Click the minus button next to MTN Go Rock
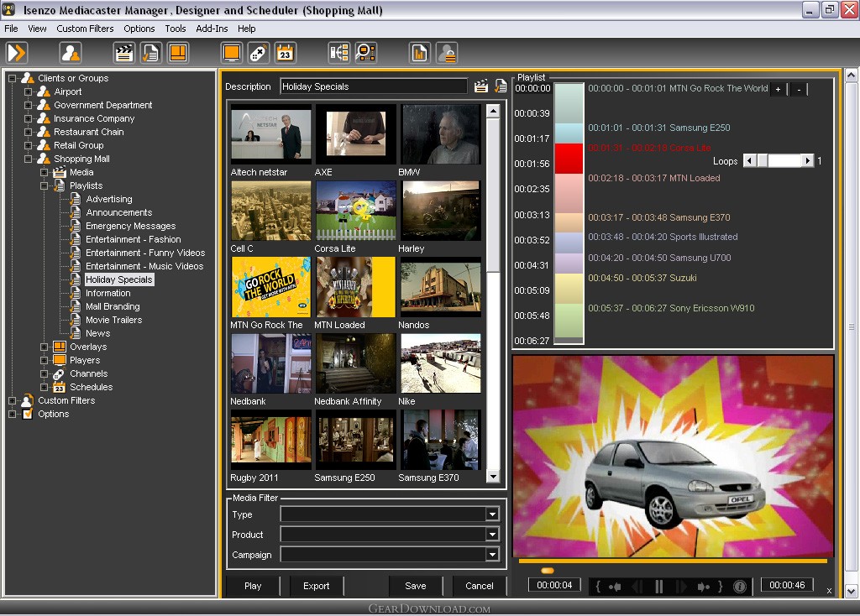The width and height of the screenshot is (860, 616). [x=800, y=89]
